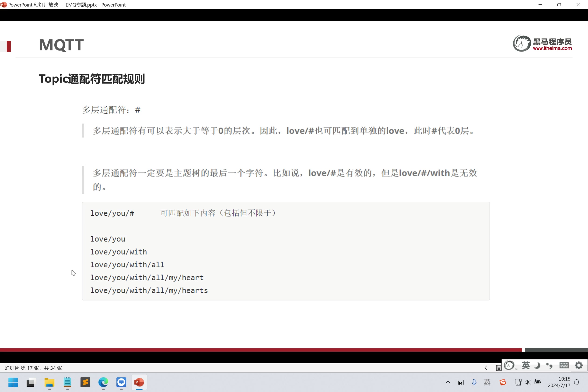The image size is (588, 392).
Task: Click the Sogou input S tray icon
Action: [x=503, y=382]
